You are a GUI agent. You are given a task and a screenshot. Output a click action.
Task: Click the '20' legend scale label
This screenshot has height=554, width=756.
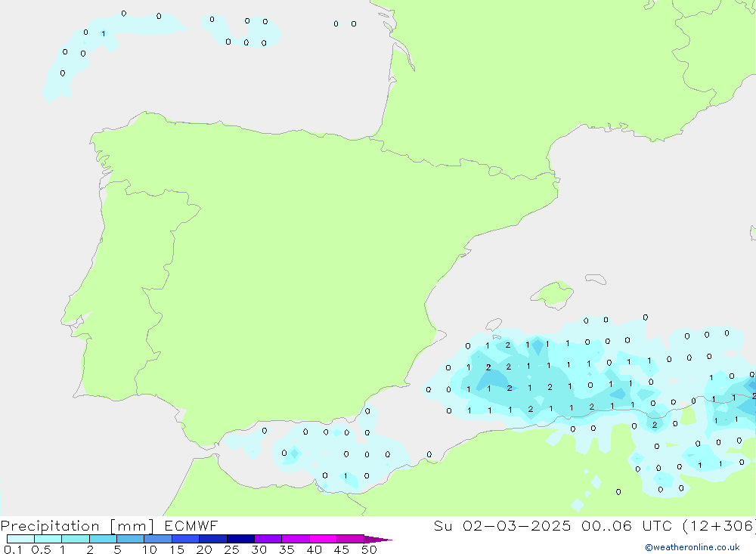[x=204, y=549]
